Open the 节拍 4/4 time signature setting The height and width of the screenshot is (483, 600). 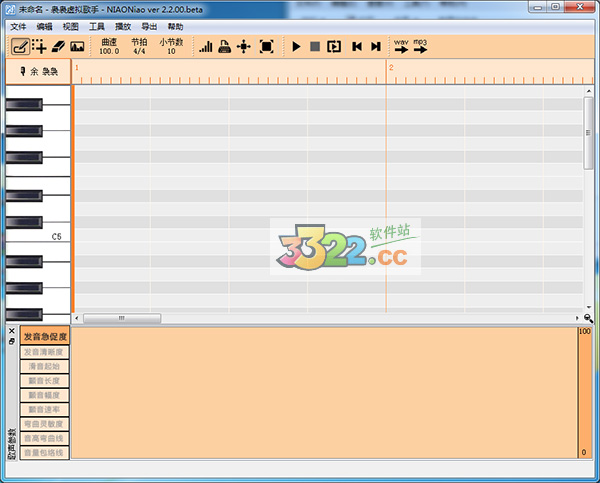(139, 46)
